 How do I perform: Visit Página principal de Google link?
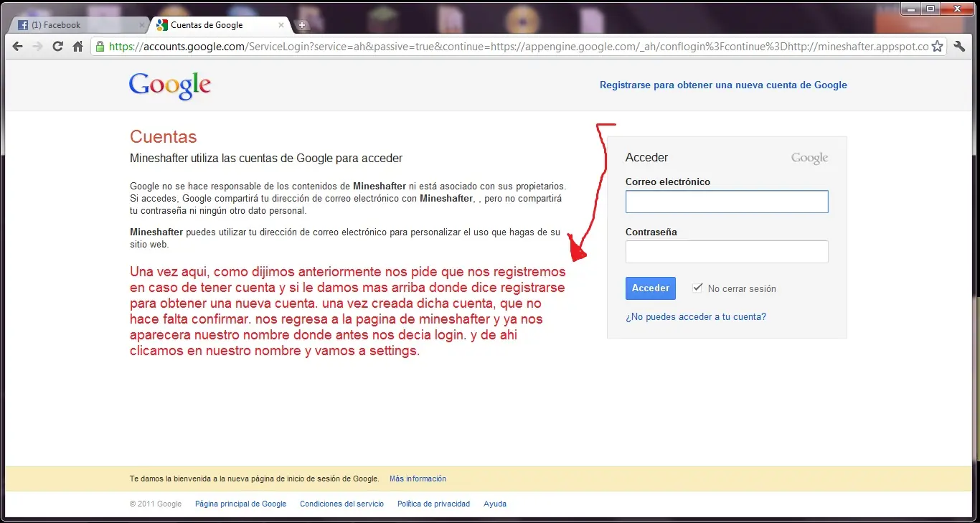(x=240, y=504)
